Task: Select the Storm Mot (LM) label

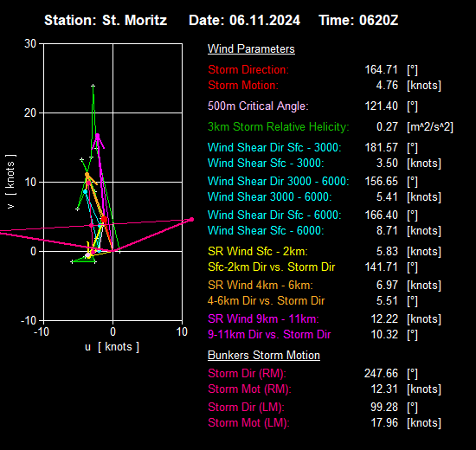Action: (x=249, y=422)
